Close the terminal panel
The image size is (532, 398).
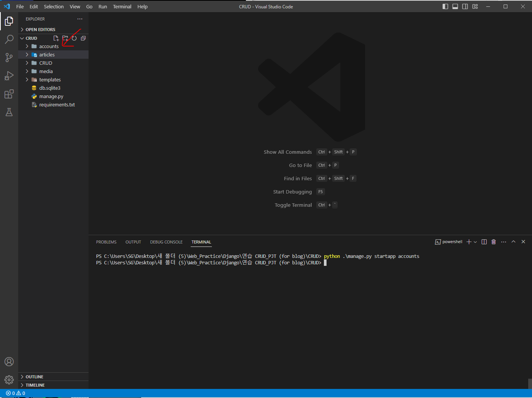pos(523,242)
